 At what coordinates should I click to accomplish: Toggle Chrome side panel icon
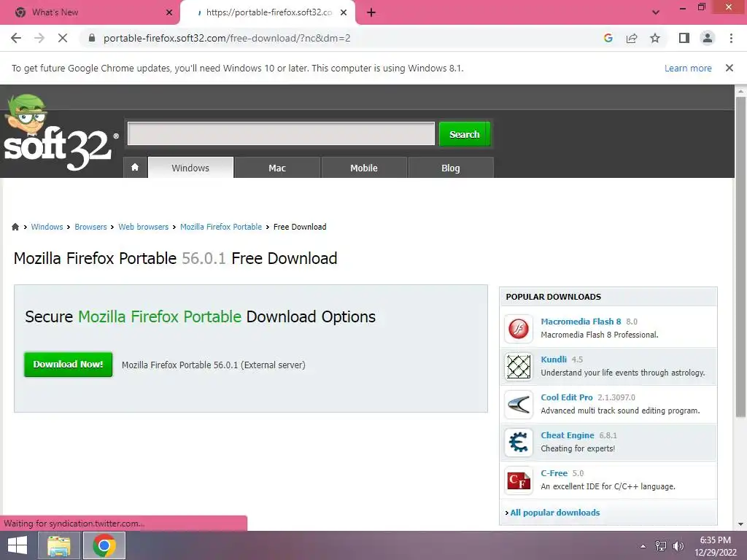[x=684, y=38]
